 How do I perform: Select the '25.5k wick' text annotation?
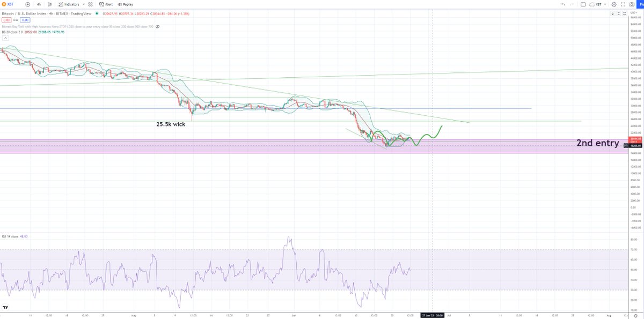tap(171, 123)
